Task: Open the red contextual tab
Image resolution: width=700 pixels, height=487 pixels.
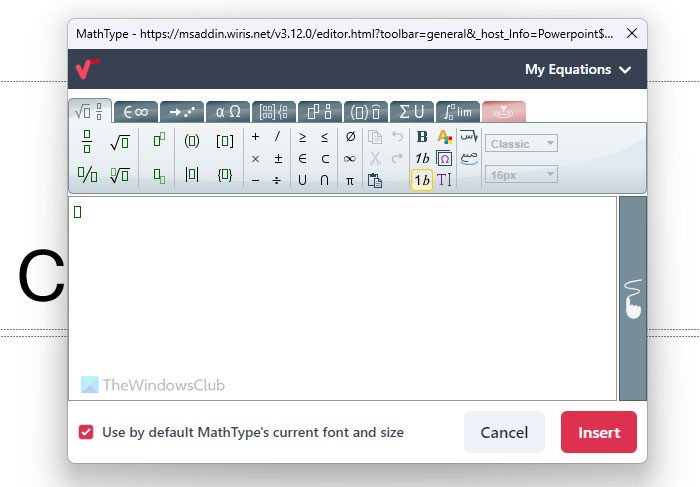Action: click(x=504, y=112)
